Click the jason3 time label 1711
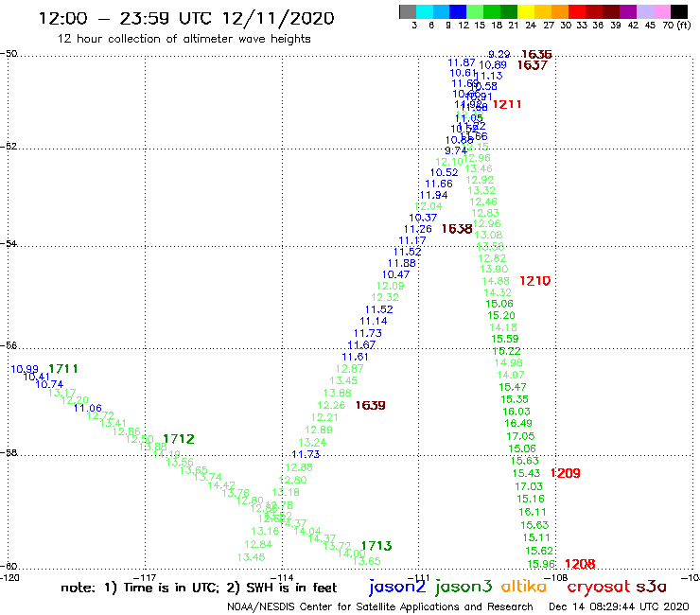700x615 pixels. [x=63, y=369]
